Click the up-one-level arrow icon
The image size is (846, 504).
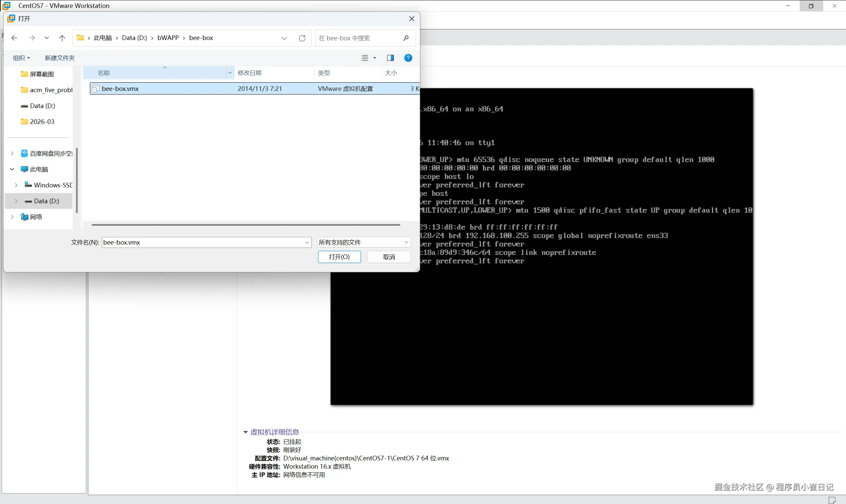click(x=62, y=38)
